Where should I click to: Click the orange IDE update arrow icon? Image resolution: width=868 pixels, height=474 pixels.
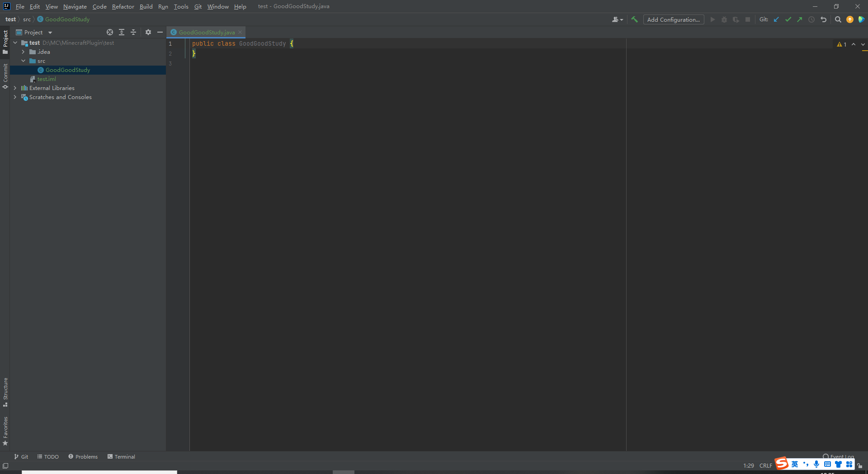pos(850,19)
